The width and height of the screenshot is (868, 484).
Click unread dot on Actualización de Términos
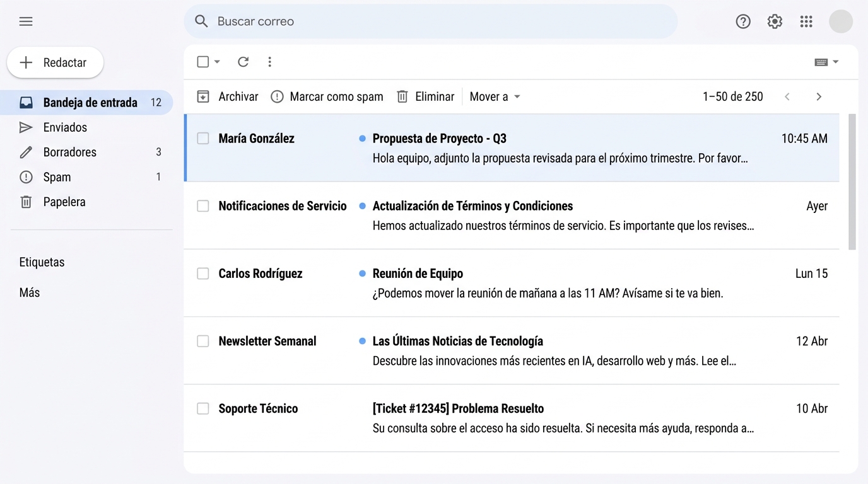362,206
